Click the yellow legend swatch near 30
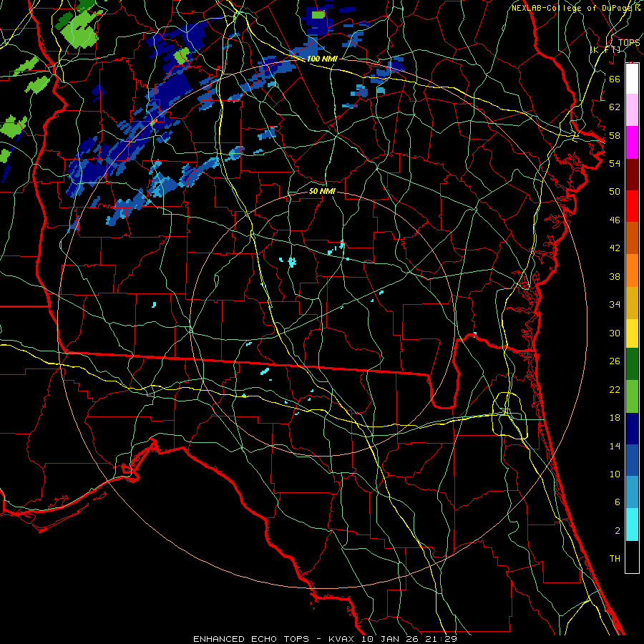 pyautogui.click(x=632, y=333)
